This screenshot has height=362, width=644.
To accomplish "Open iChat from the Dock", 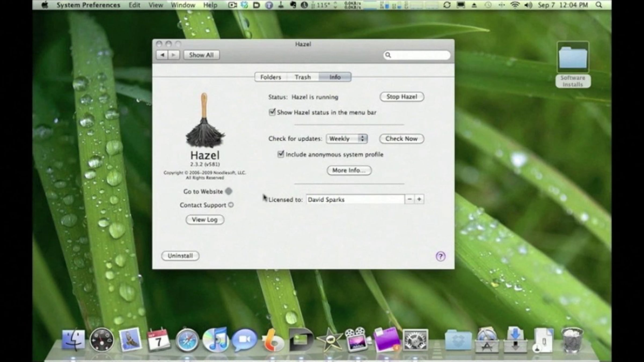I will [244, 340].
